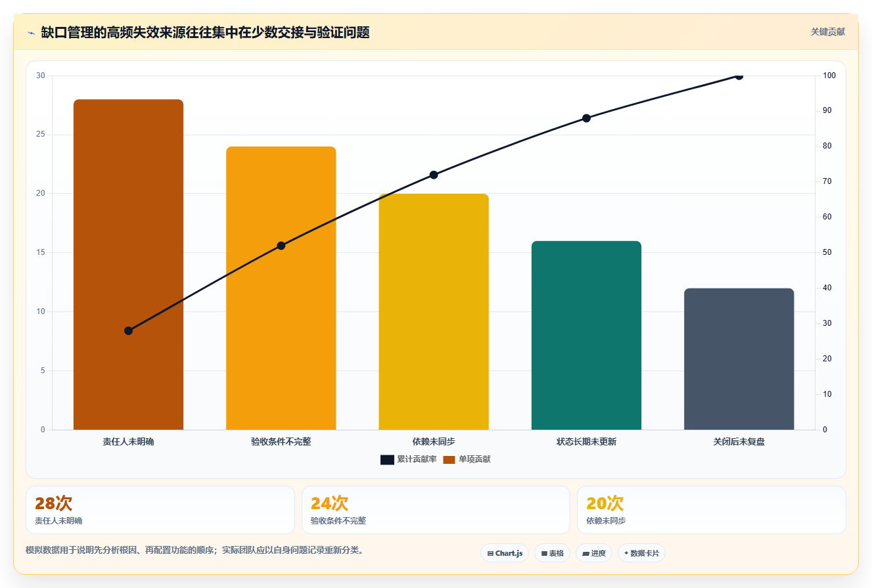872x588 pixels.
Task: Click the x-axis label 关闭后未复盘
Action: click(x=739, y=442)
